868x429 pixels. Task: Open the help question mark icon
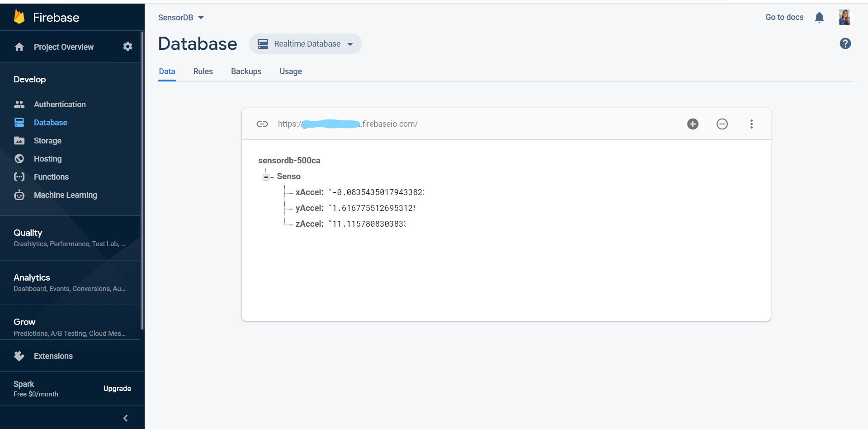[x=845, y=43]
